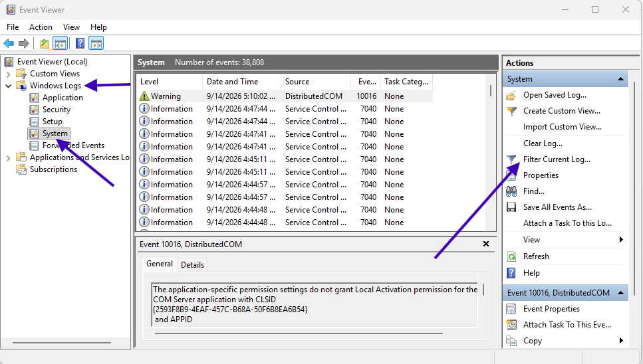The image size is (643, 364).
Task: Open the Help menu in menu bar
Action: click(98, 27)
